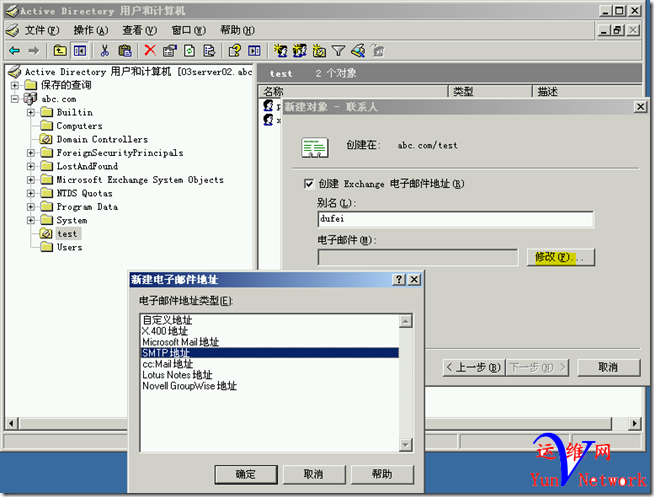This screenshot has height=497, width=654.
Task: Click the second user icon in the list pane
Action: pyautogui.click(x=269, y=120)
